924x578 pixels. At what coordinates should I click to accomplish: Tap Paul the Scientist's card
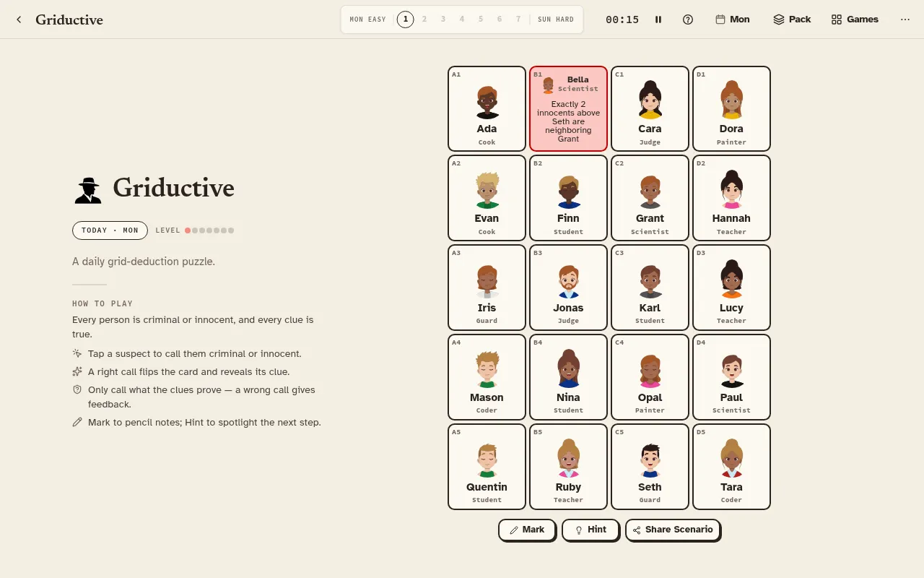731,377
